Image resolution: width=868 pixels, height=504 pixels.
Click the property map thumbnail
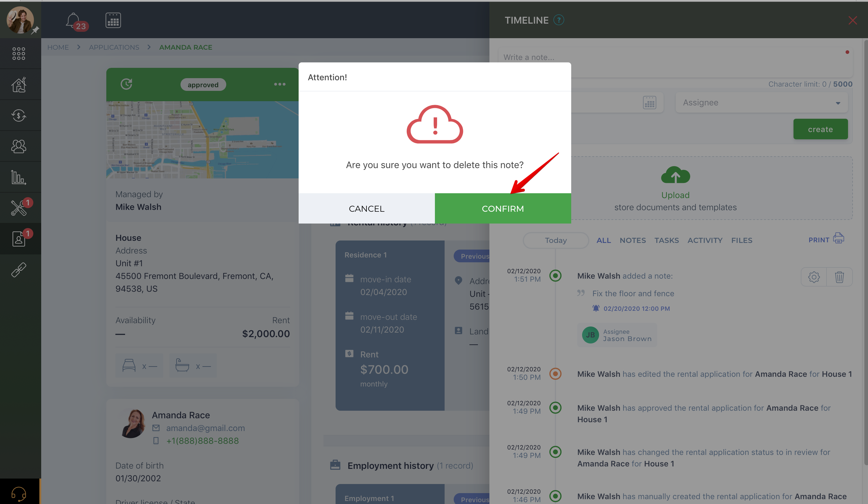pyautogui.click(x=202, y=140)
